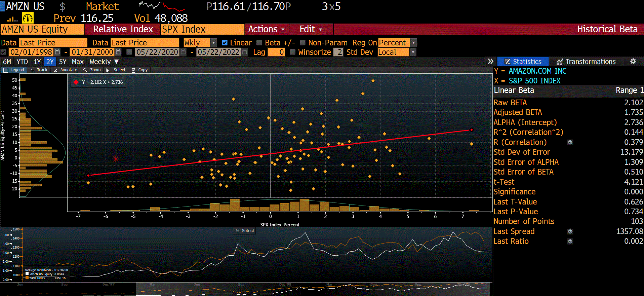Select the Max range tab
The height and width of the screenshot is (296, 644).
click(x=78, y=62)
